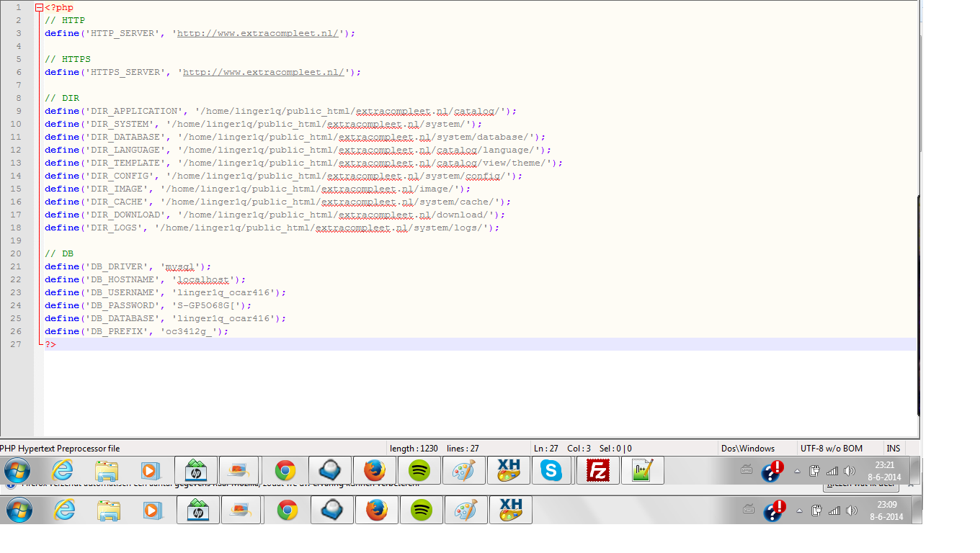Viewport: 980px width, 553px height.
Task: Click the DIR_LOGS define line
Action: click(x=272, y=228)
